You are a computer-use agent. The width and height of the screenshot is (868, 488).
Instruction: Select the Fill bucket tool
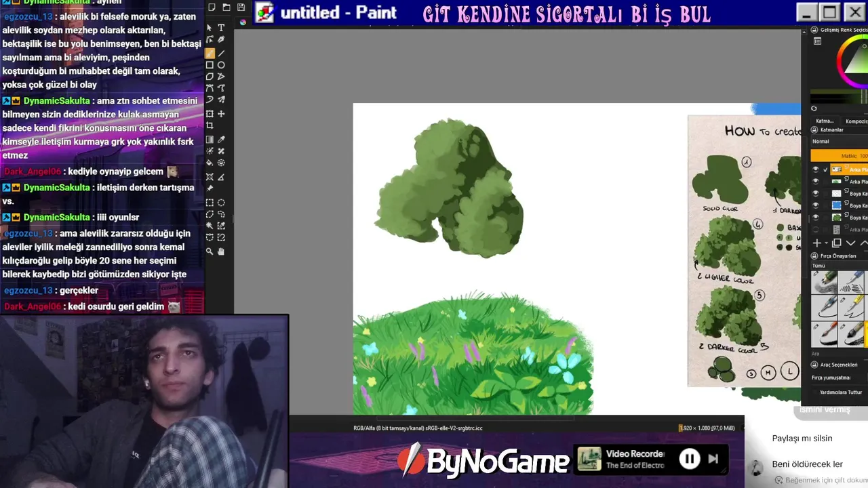point(210,162)
